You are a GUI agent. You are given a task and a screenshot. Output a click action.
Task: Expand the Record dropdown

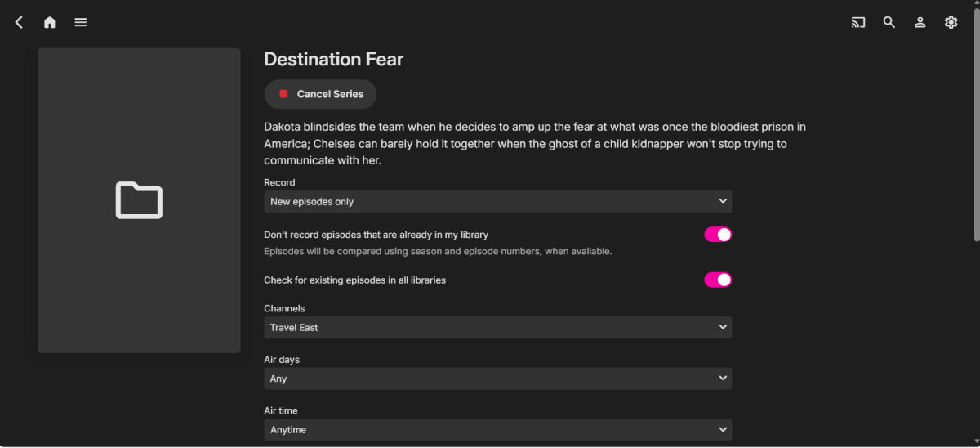pyautogui.click(x=497, y=201)
